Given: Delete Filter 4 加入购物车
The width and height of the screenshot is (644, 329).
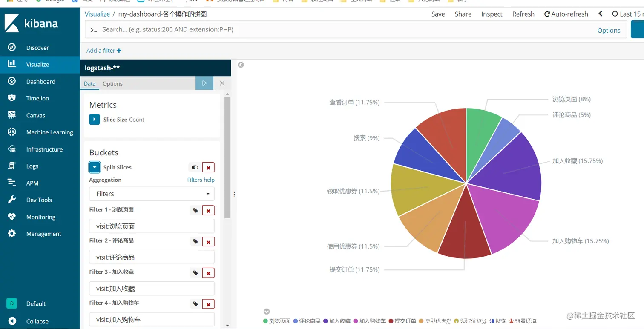Looking at the screenshot, I should 208,304.
